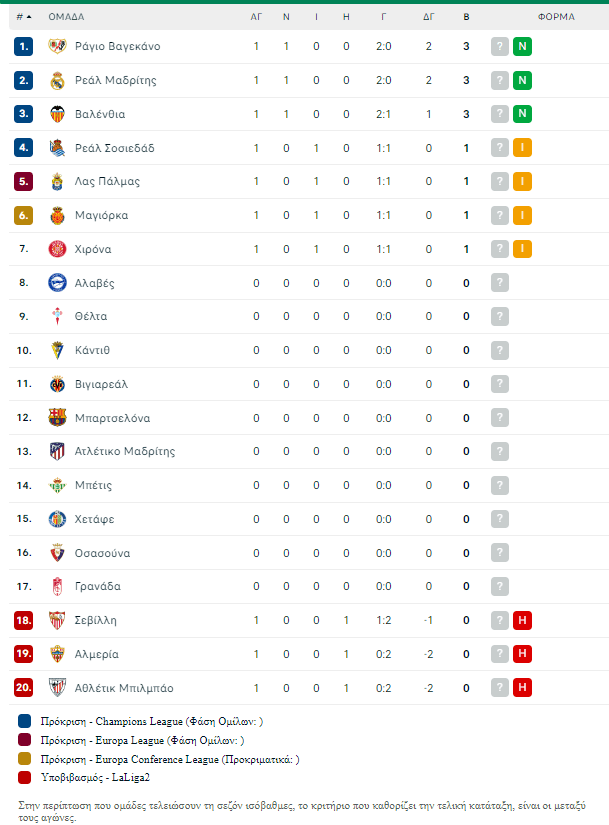The height and width of the screenshot is (825, 609).
Task: Click the position 6 badge for Μαγιόρκα
Action: (x=24, y=215)
